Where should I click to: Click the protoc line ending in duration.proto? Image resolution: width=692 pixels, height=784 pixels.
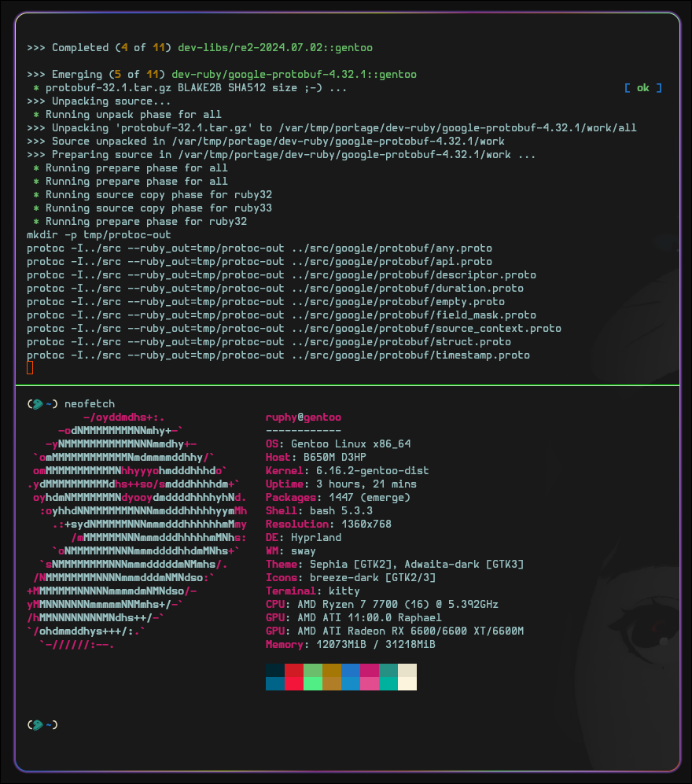(275, 289)
